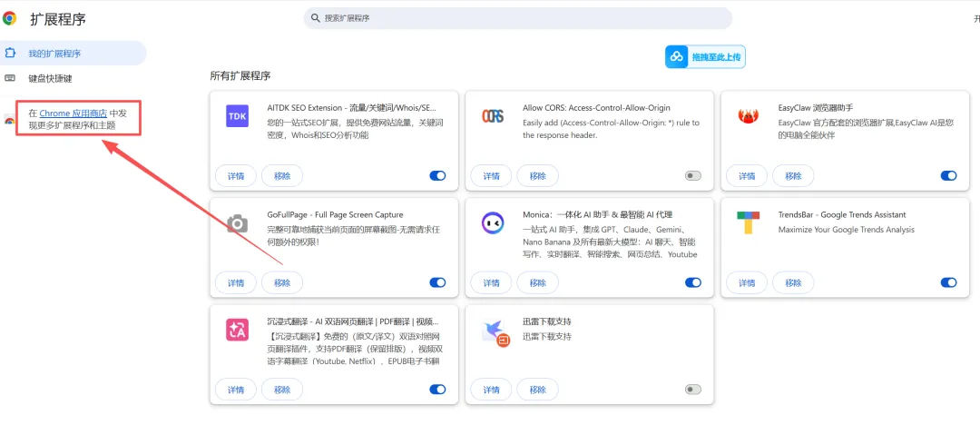This screenshot has height=425, width=980.
Task: Click the 扩展程序 page title
Action: [x=58, y=19]
